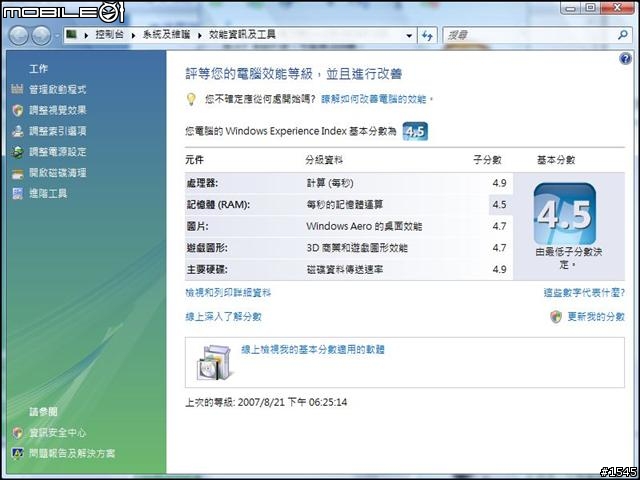Click the control panel icon in address bar
This screenshot has height=480, width=640.
point(71,34)
